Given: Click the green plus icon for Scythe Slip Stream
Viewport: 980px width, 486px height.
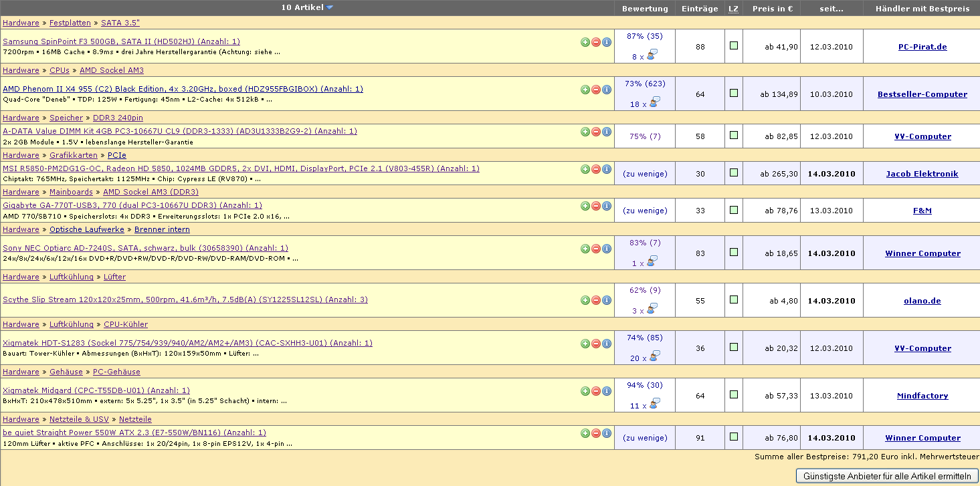Looking at the screenshot, I should tap(585, 300).
